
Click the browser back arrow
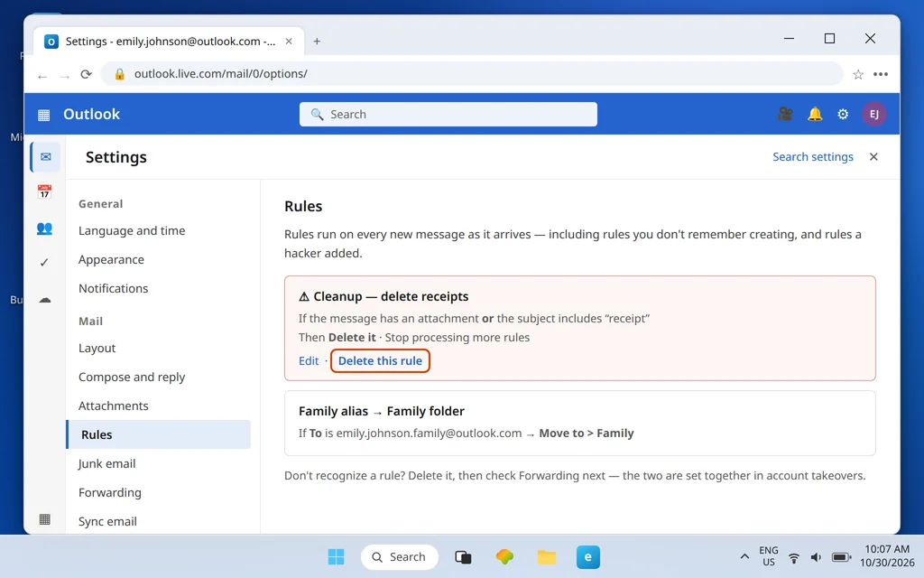(42, 76)
